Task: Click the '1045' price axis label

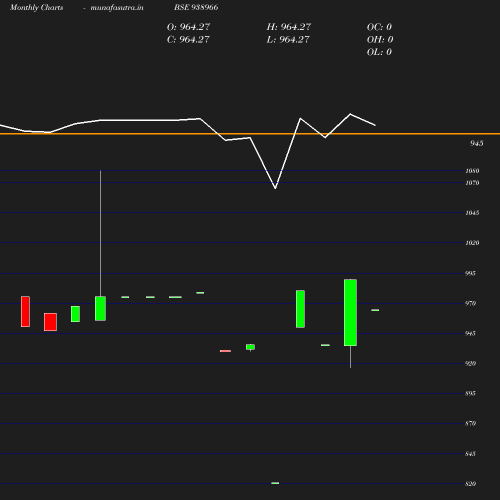Action: [x=472, y=213]
